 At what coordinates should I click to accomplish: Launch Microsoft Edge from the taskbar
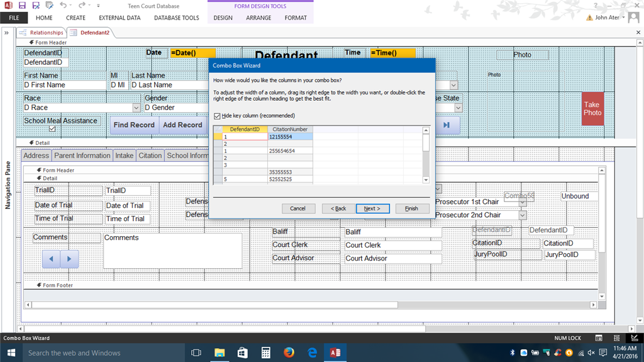pos(312,353)
